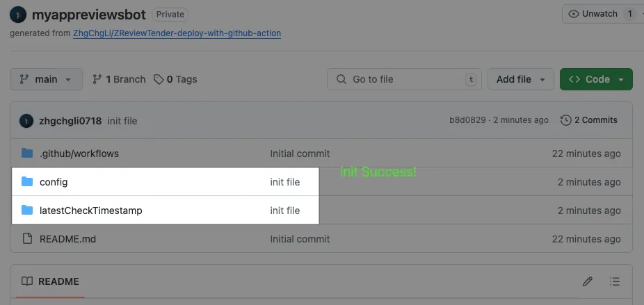Open the ZhgChgLi template repository link
The image size is (644, 305).
click(x=177, y=33)
